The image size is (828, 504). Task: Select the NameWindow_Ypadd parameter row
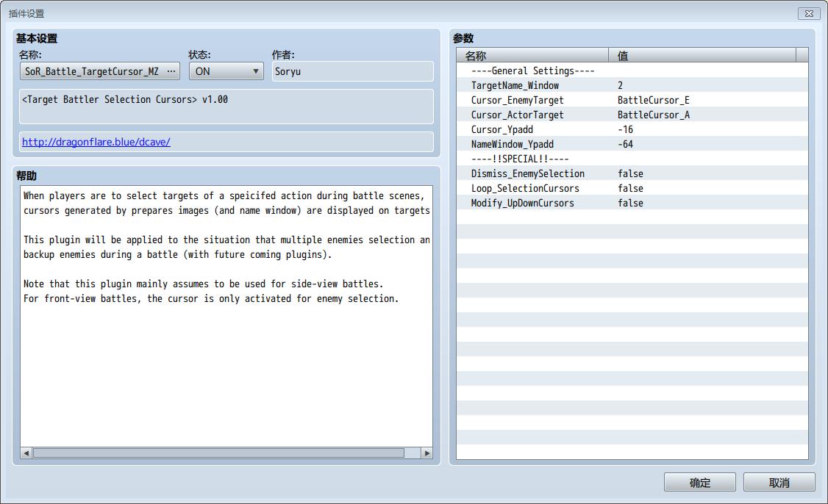(x=632, y=145)
